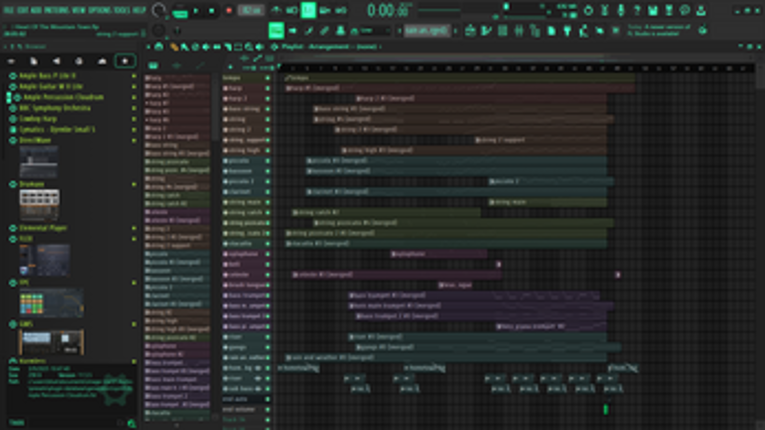Select 'string 2 support' clip in playlist
Image resolution: width=765 pixels, height=430 pixels.
(541, 140)
